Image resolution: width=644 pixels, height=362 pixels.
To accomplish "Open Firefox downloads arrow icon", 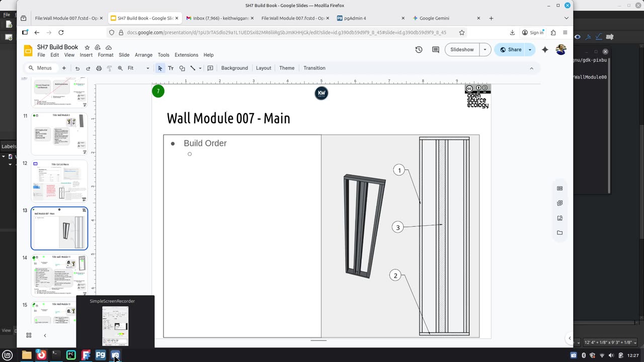I will pos(512,32).
